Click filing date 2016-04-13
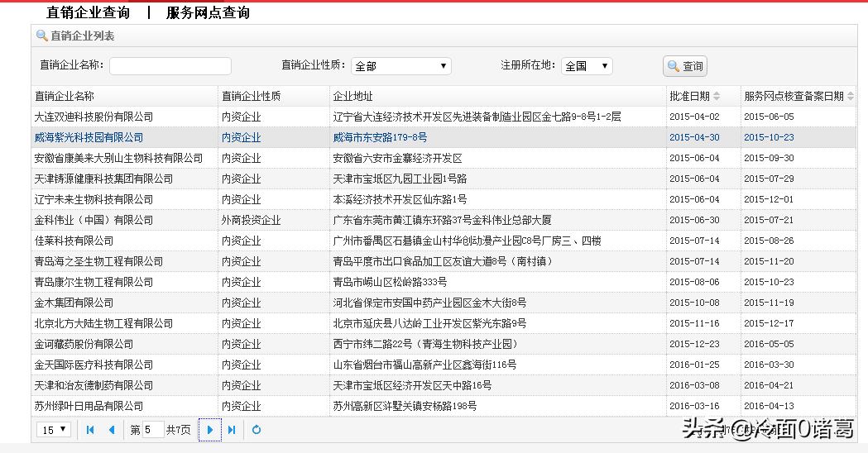The width and height of the screenshot is (868, 453). pyautogui.click(x=769, y=406)
